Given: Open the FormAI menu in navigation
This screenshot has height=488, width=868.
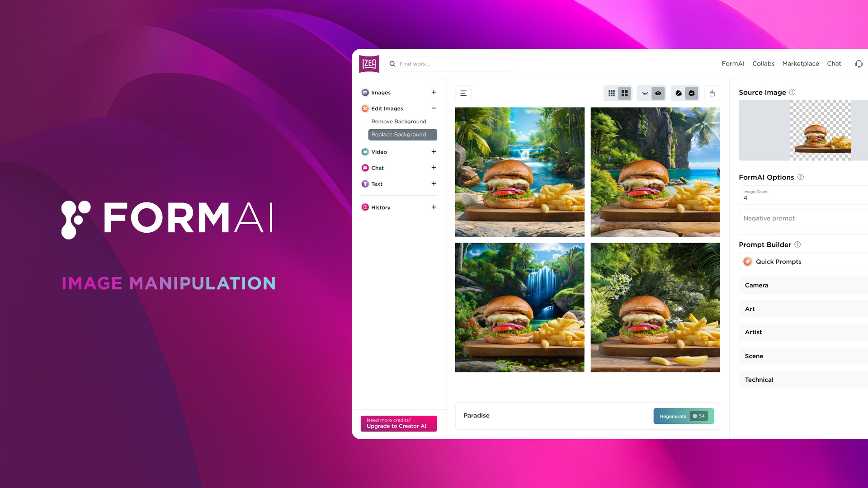Looking at the screenshot, I should click(733, 64).
